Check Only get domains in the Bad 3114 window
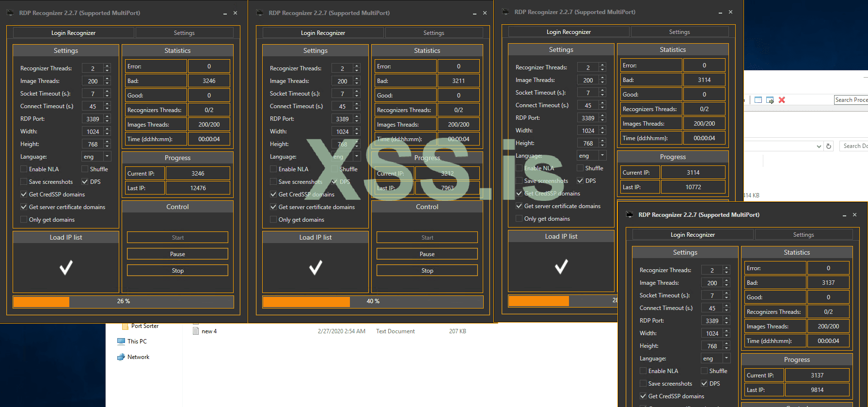This screenshot has height=407, width=868. (x=519, y=219)
